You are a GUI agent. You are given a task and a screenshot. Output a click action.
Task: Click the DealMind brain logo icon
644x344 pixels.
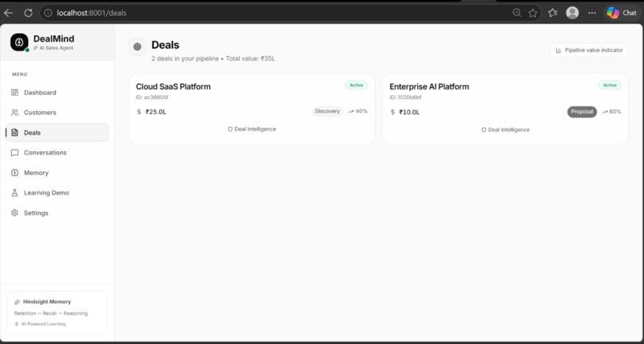[x=19, y=42]
